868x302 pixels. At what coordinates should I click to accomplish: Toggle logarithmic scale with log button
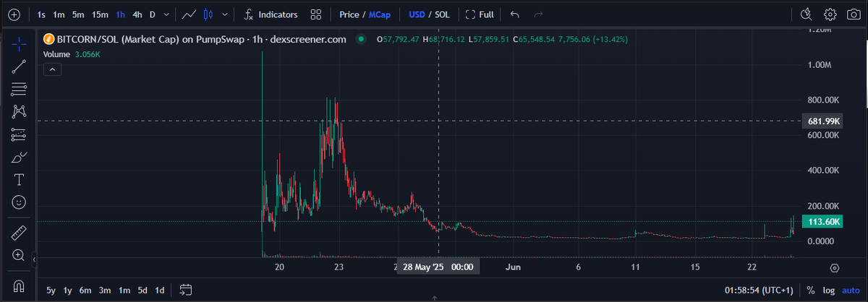[828, 290]
